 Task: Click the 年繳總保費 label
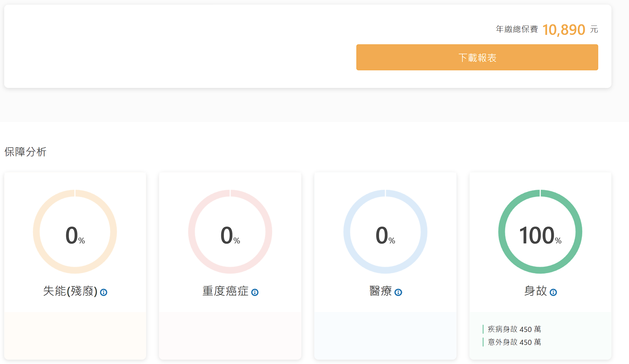point(517,29)
